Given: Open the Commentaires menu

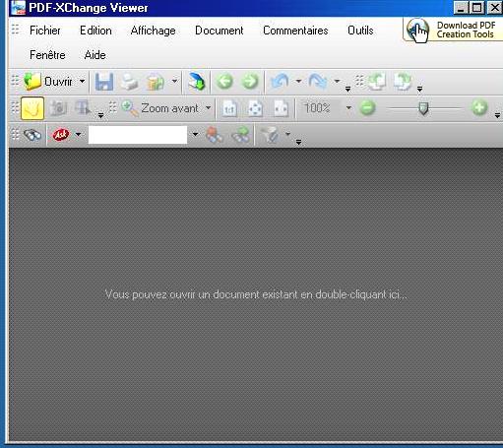Looking at the screenshot, I should (x=295, y=31).
